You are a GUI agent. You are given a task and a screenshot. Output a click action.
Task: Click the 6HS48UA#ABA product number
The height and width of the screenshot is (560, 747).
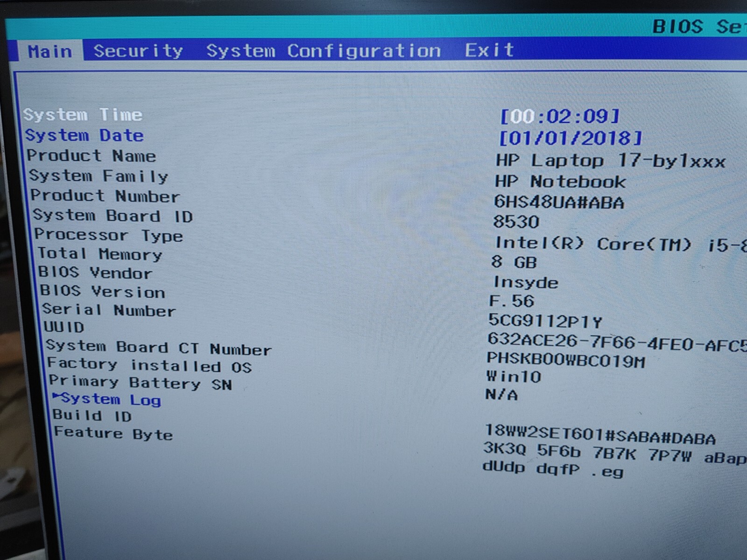[559, 203]
